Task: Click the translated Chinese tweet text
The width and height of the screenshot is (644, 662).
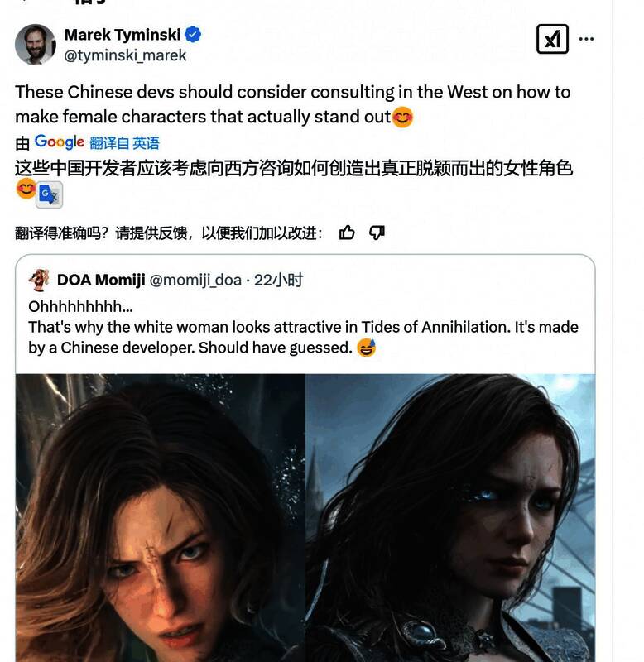Action: tap(294, 168)
